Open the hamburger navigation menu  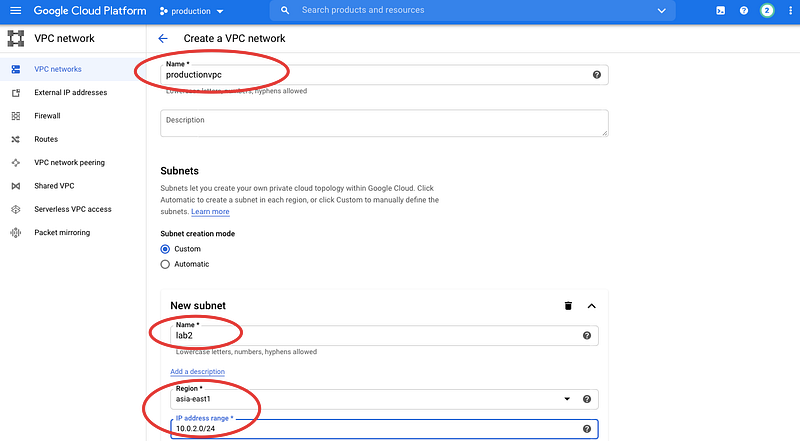(15, 10)
